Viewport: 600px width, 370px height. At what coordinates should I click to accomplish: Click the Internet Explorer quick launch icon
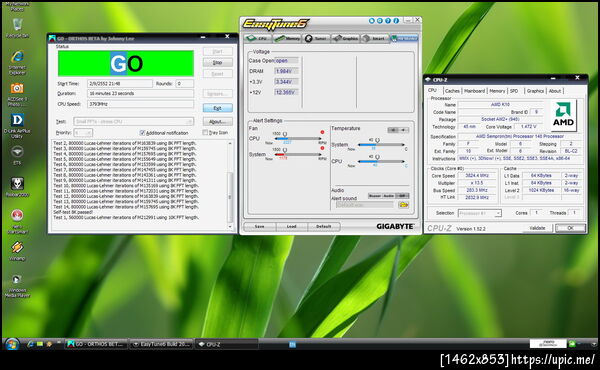[30, 344]
